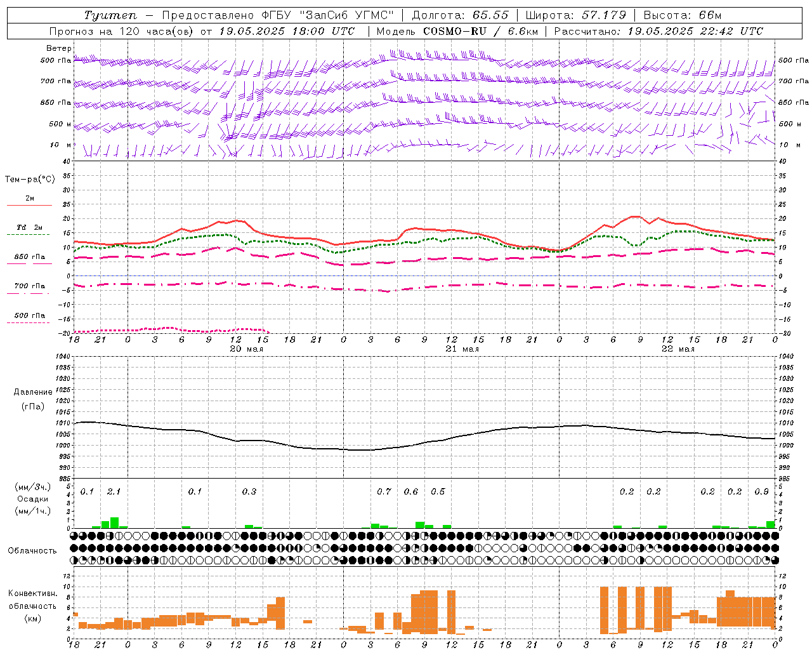The width and height of the screenshot is (812, 650).
Task: Select the ФГБУ "ЗапСиб УГМС" provider text
Action: click(x=328, y=15)
